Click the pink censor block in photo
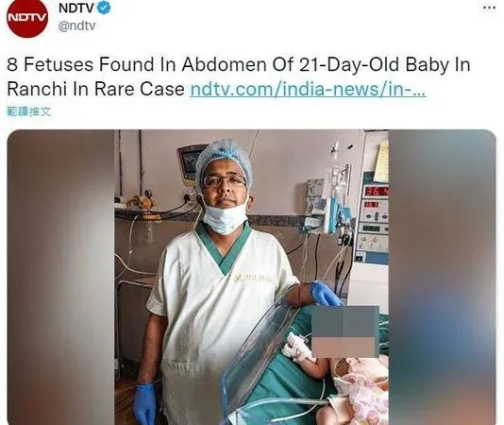 click(x=343, y=348)
